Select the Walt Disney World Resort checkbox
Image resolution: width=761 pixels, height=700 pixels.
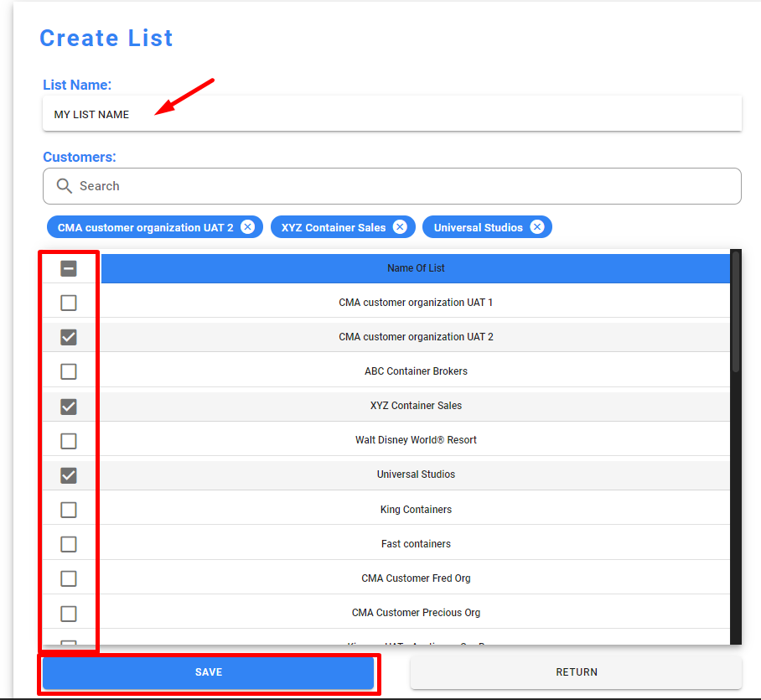pyautogui.click(x=69, y=440)
